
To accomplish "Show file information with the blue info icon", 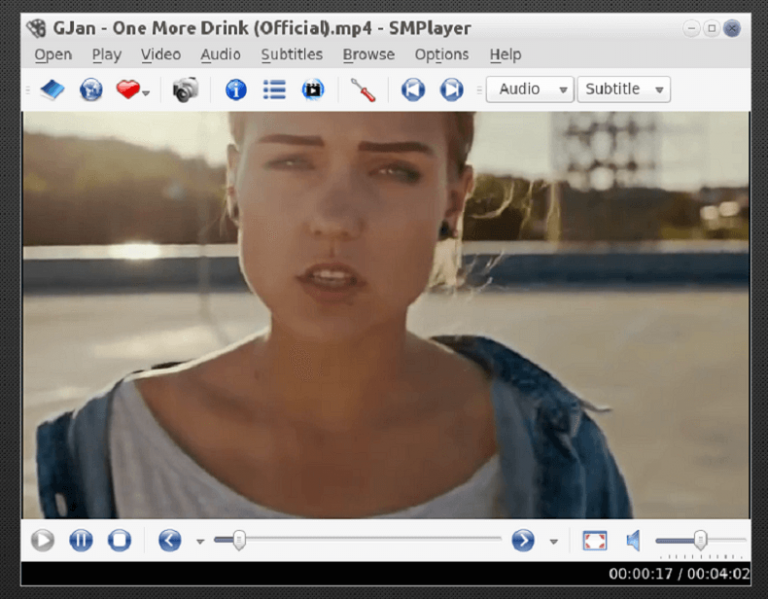I will click(x=236, y=90).
